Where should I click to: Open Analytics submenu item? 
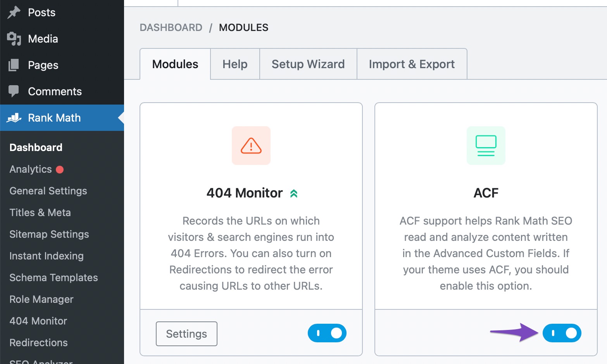31,169
